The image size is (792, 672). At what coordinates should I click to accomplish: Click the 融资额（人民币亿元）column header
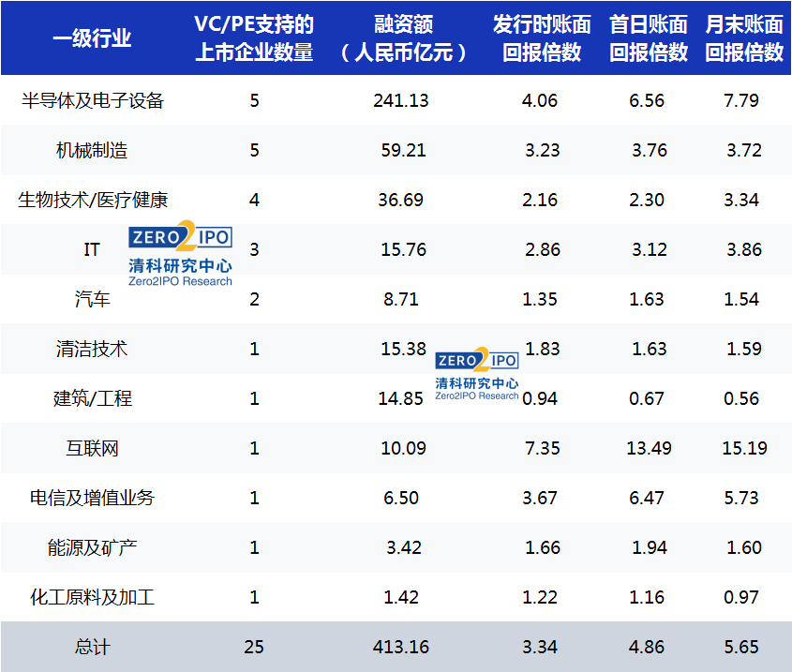coord(403,38)
